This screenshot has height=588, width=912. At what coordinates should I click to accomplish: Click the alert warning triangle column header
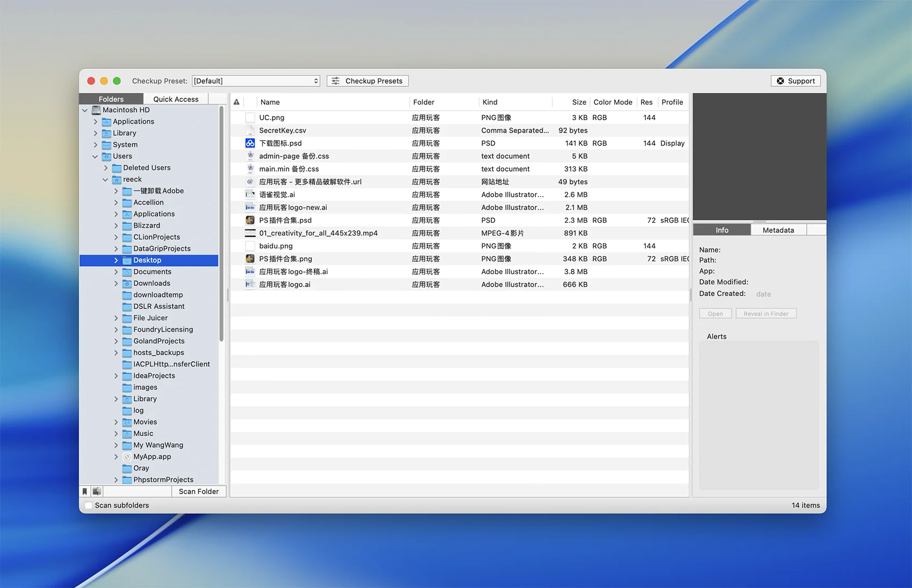[x=237, y=102]
